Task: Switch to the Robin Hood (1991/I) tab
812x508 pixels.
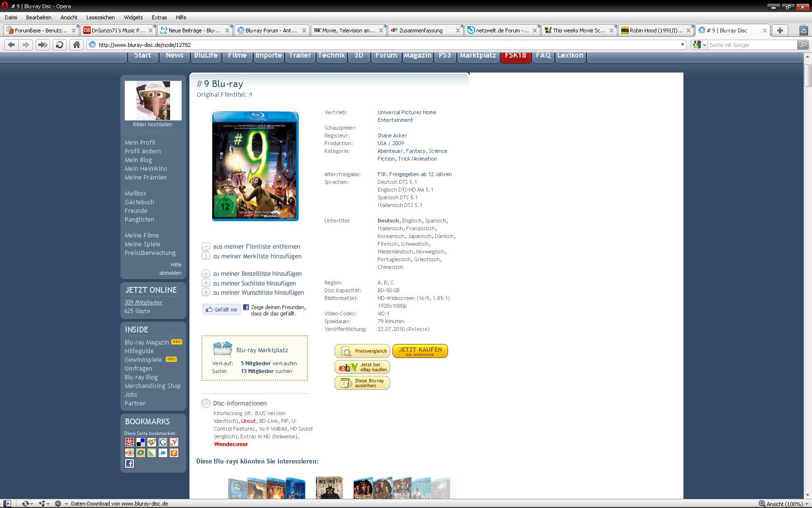Action: point(655,30)
